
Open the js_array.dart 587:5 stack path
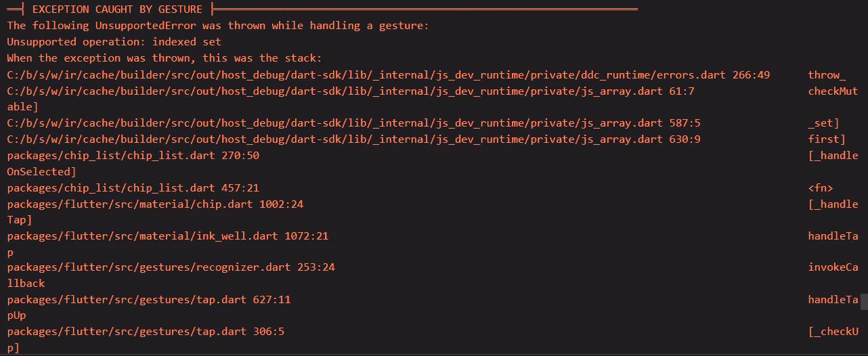coord(353,123)
